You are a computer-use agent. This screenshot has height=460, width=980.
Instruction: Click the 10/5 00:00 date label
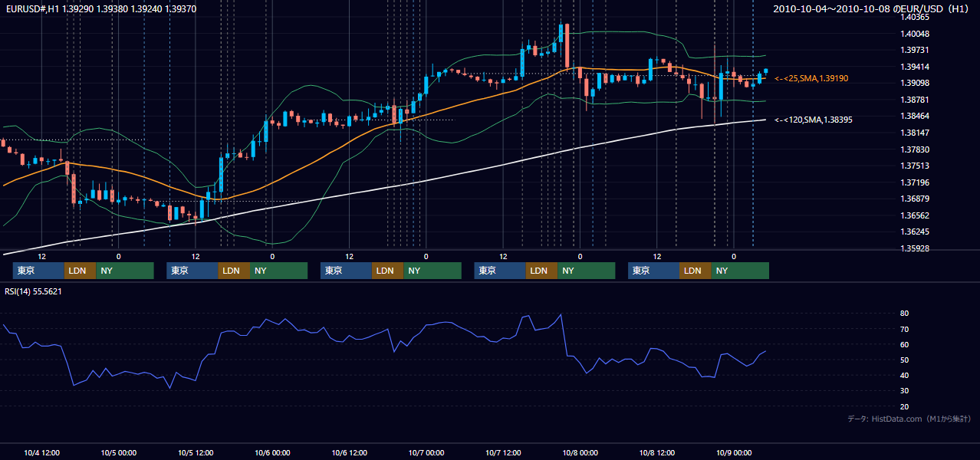tap(119, 452)
